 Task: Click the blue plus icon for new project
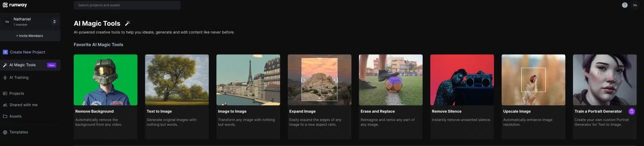(x=5, y=52)
